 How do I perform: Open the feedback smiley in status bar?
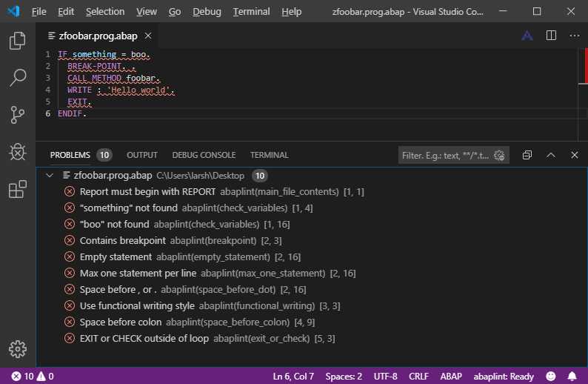coord(550,376)
